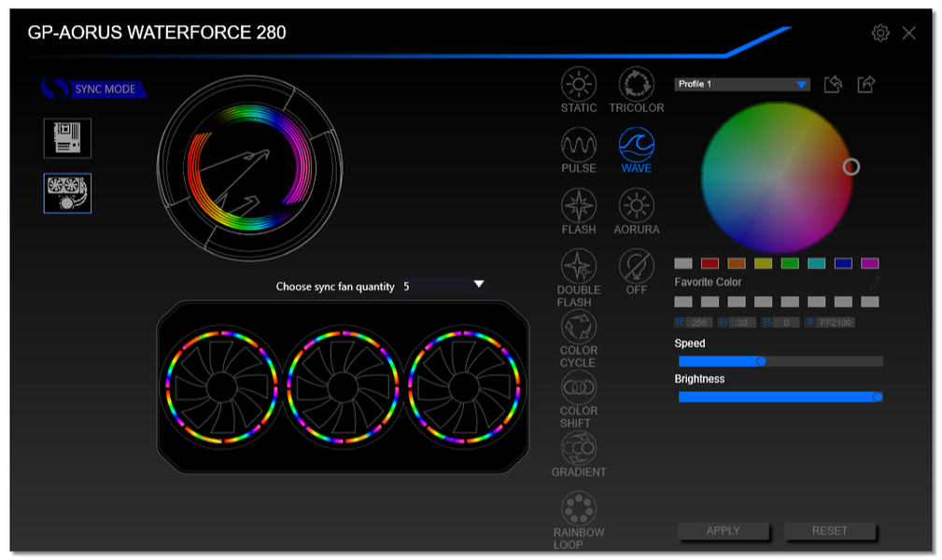This screenshot has height=560, width=942.
Task: Pick the orange preset color swatch
Action: pos(737,263)
